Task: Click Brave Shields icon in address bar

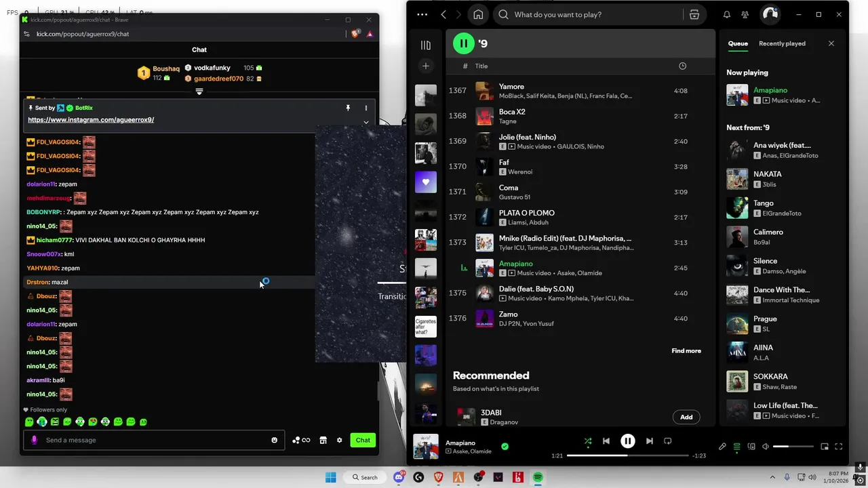Action: tap(355, 34)
